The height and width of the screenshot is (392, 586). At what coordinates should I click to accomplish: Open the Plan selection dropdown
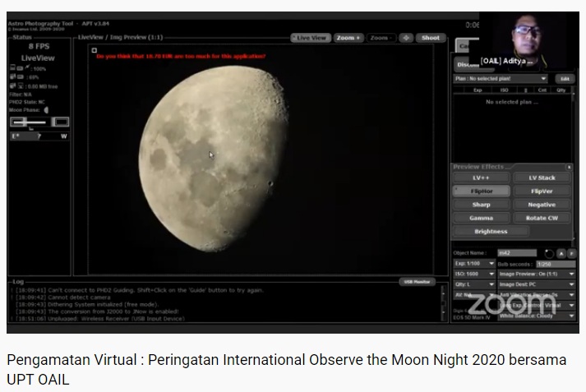501,79
